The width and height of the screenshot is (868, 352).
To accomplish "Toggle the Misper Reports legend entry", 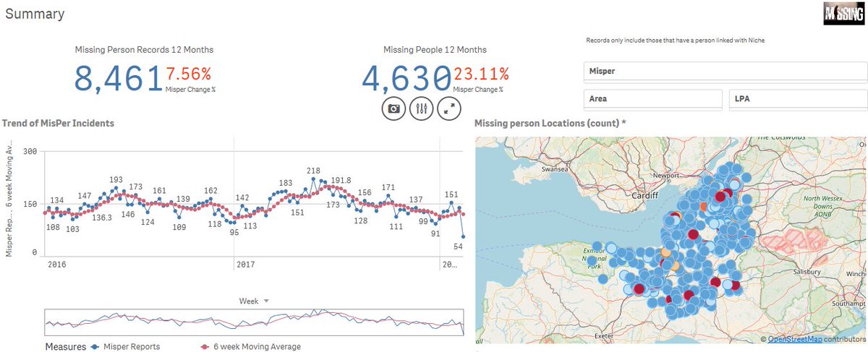I will [x=127, y=347].
